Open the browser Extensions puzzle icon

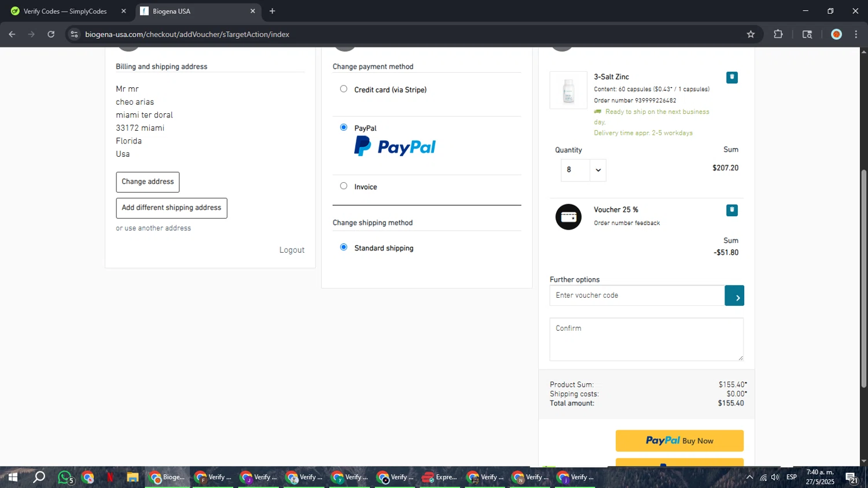(x=778, y=34)
